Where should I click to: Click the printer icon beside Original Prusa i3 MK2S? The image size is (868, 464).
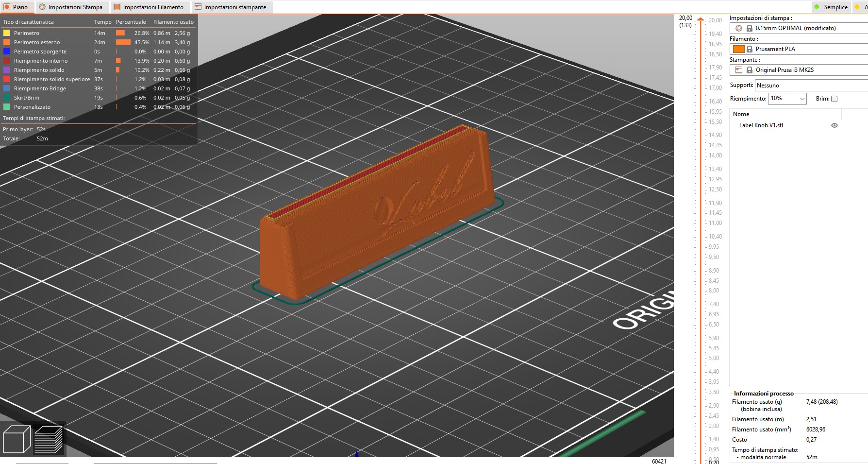tap(739, 70)
